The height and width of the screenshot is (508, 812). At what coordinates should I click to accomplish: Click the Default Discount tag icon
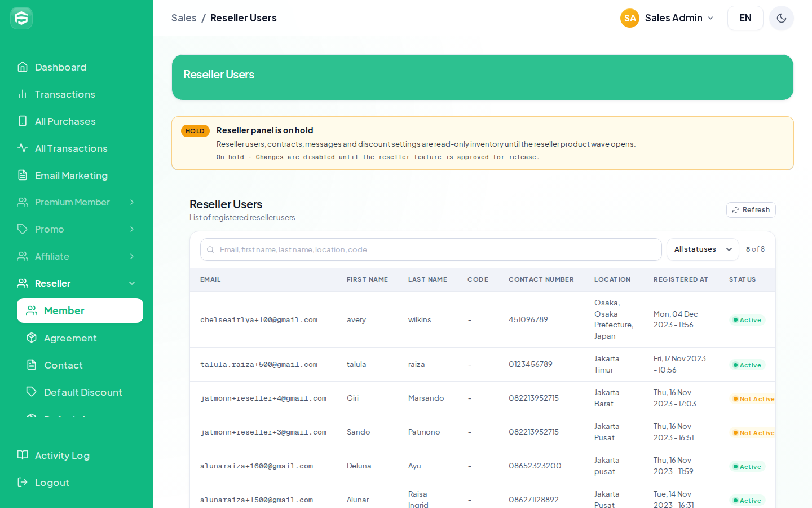click(x=32, y=392)
